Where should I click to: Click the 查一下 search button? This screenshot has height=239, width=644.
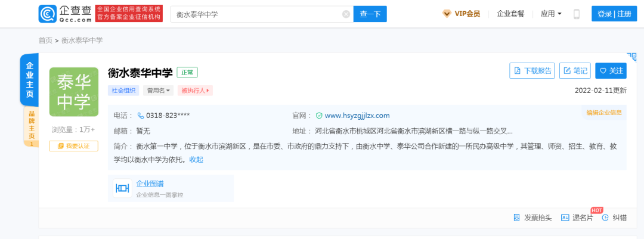coord(370,14)
